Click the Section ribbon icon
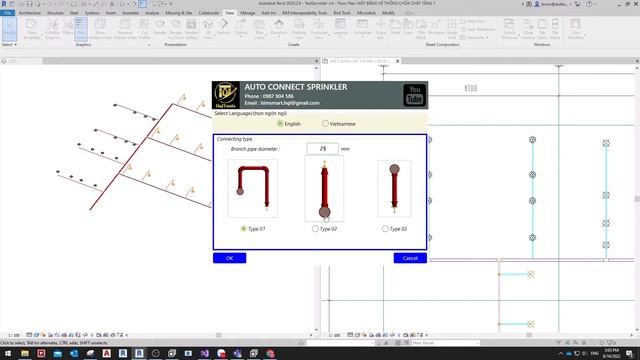Viewport: 640px width, 360px height. [x=224, y=27]
